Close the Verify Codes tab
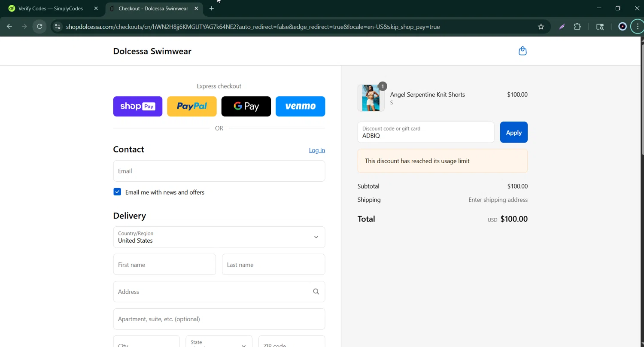This screenshot has height=347, width=644. pyautogui.click(x=96, y=8)
